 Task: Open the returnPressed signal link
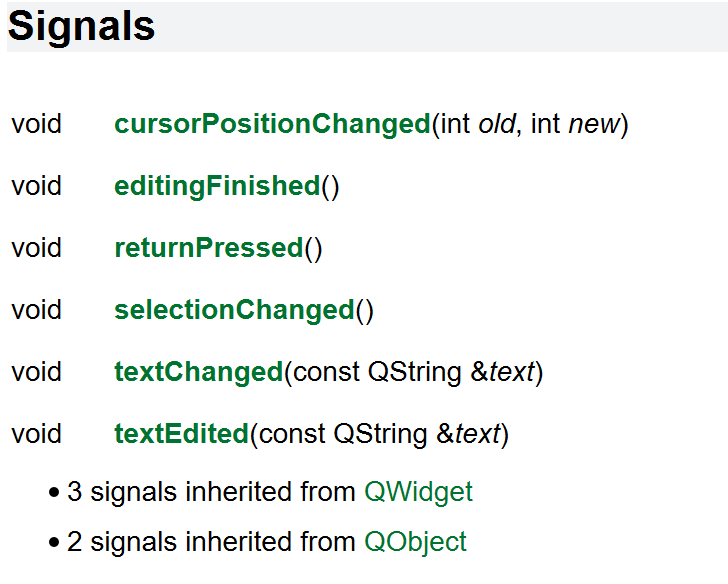pyautogui.click(x=209, y=248)
